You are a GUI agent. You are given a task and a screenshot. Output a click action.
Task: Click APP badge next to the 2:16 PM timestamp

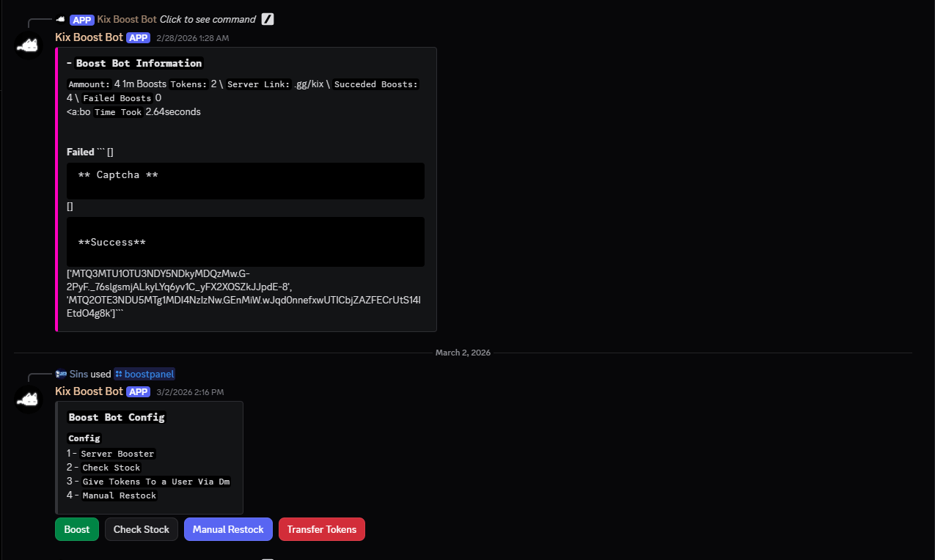point(139,392)
